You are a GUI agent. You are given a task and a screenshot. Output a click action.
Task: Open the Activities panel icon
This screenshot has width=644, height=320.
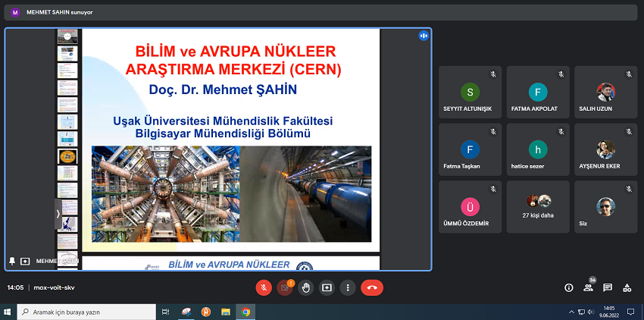627,287
